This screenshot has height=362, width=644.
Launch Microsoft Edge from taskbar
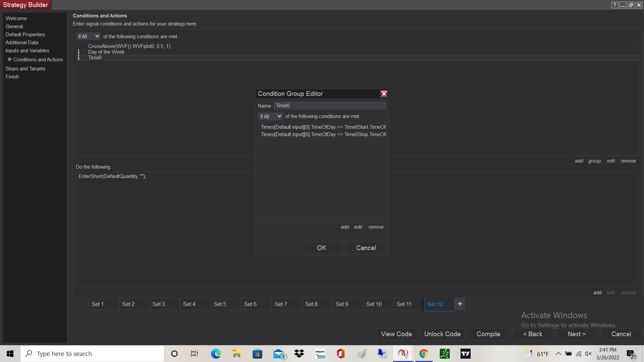pyautogui.click(x=216, y=354)
